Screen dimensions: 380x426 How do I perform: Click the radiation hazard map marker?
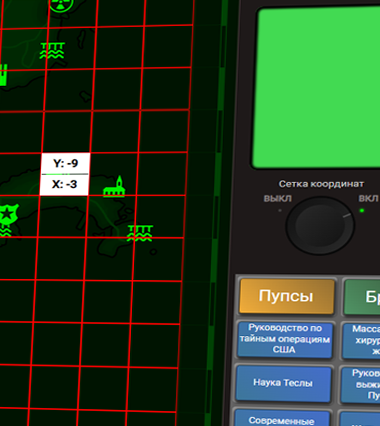[61, 5]
